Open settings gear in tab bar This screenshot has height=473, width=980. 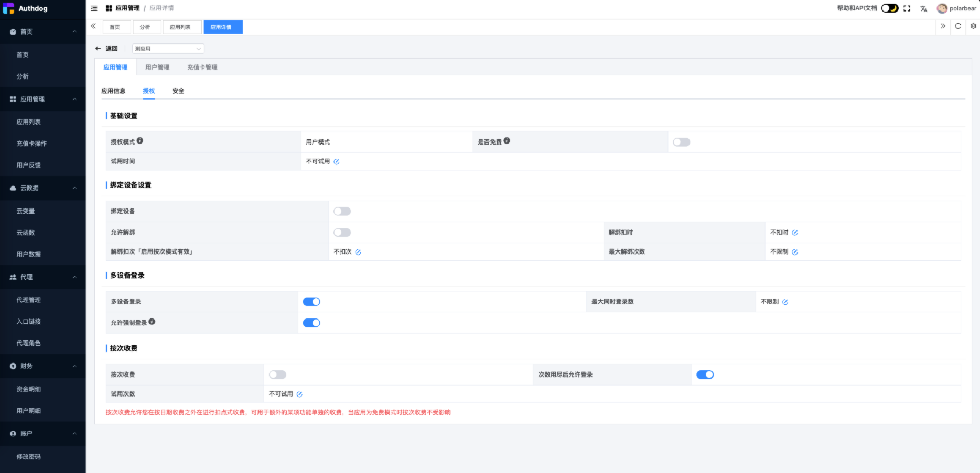973,26
